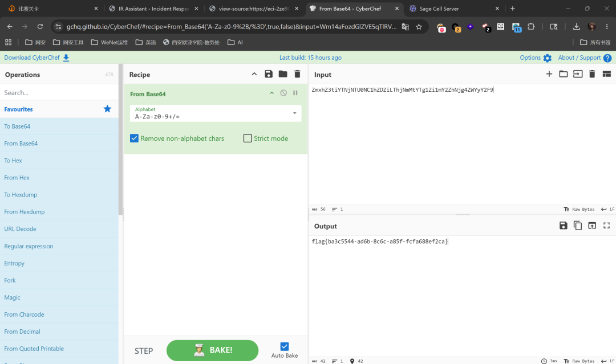Image resolution: width=616 pixels, height=364 pixels.
Task: Select the To Hex operation
Action: tap(59, 161)
